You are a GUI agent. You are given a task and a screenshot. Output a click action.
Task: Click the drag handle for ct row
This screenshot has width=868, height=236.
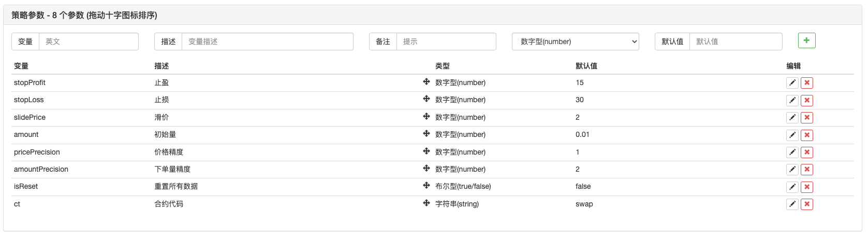tap(426, 203)
